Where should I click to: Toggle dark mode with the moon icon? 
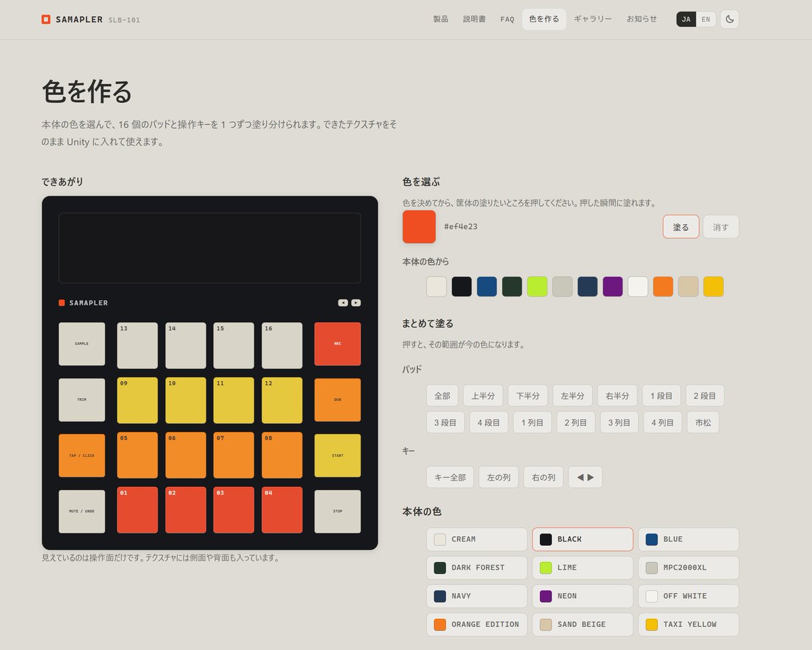[729, 19]
